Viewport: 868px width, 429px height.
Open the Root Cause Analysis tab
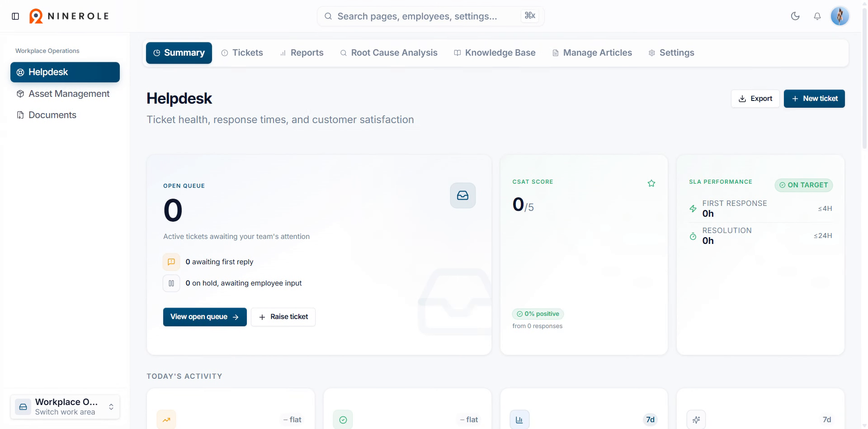389,53
